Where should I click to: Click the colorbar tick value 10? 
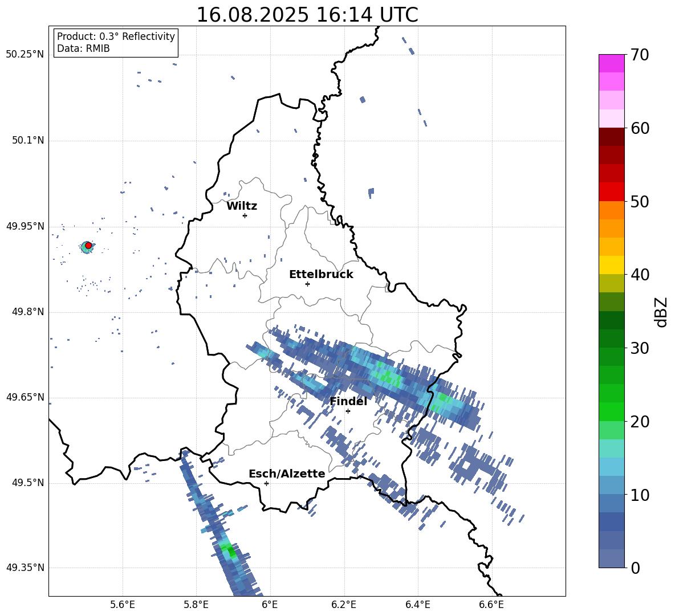640,495
